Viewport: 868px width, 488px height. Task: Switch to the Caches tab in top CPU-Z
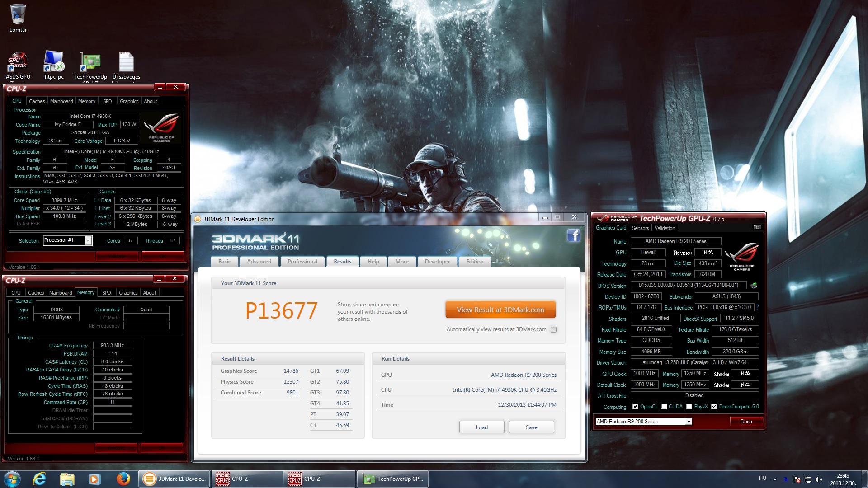click(37, 101)
